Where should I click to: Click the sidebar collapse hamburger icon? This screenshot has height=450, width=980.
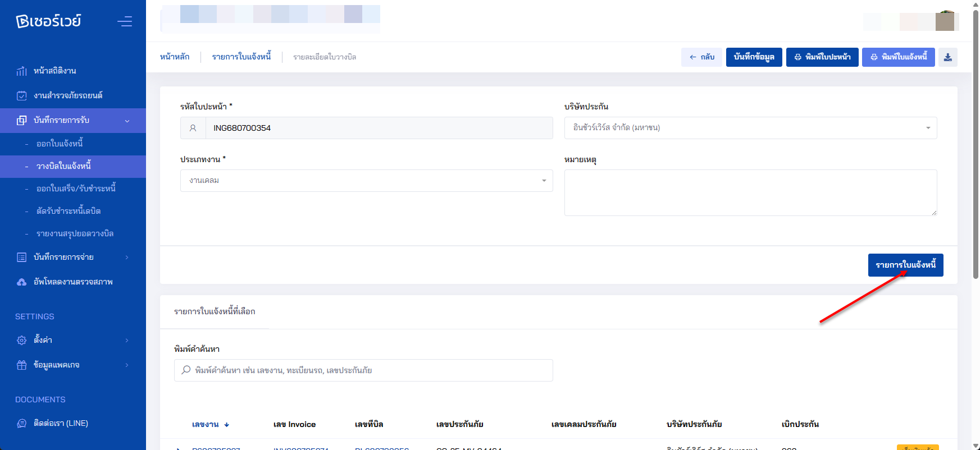point(125,21)
